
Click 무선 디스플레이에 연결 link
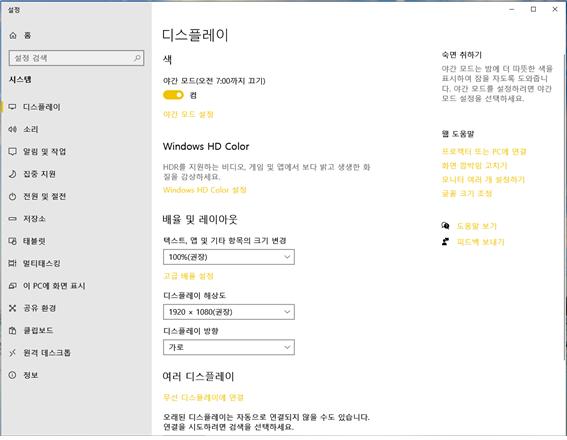tap(203, 398)
